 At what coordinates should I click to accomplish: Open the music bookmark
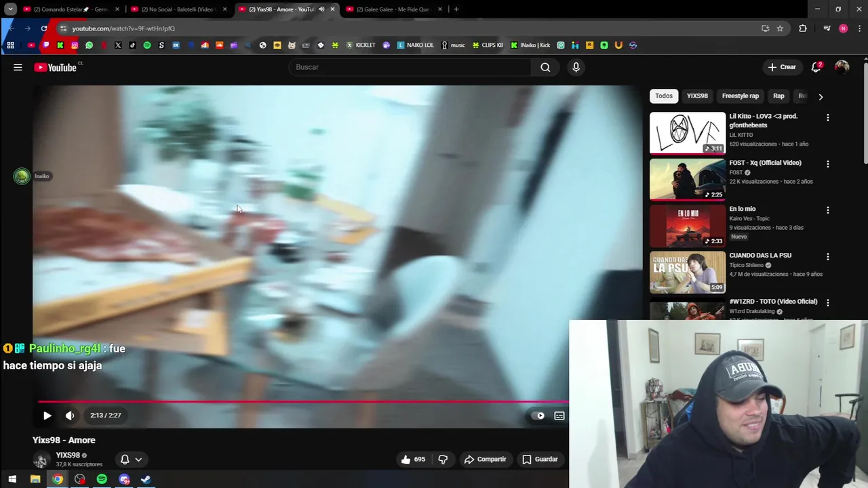453,45
